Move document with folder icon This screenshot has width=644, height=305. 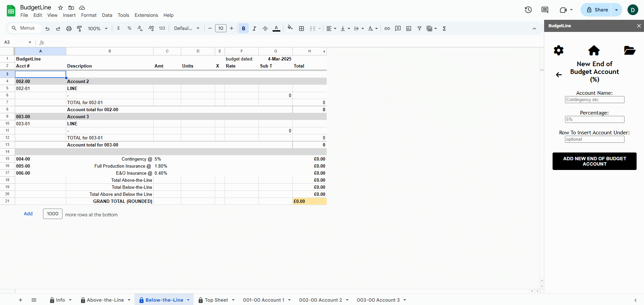point(71,8)
